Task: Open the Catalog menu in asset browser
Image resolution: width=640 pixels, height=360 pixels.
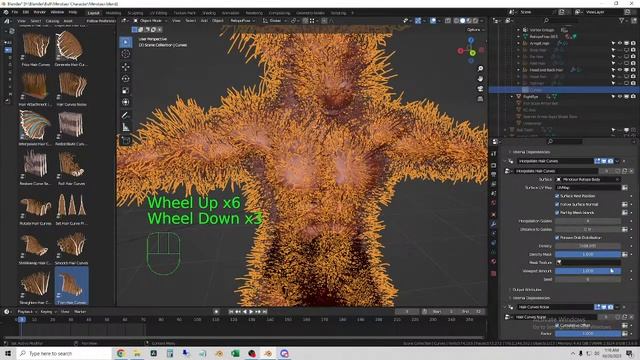Action: point(52,20)
